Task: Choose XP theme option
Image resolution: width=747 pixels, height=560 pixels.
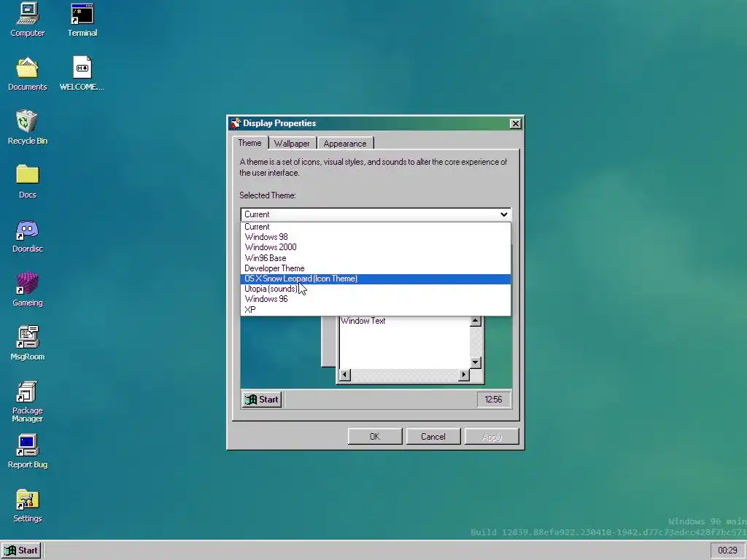Action: 376,309
